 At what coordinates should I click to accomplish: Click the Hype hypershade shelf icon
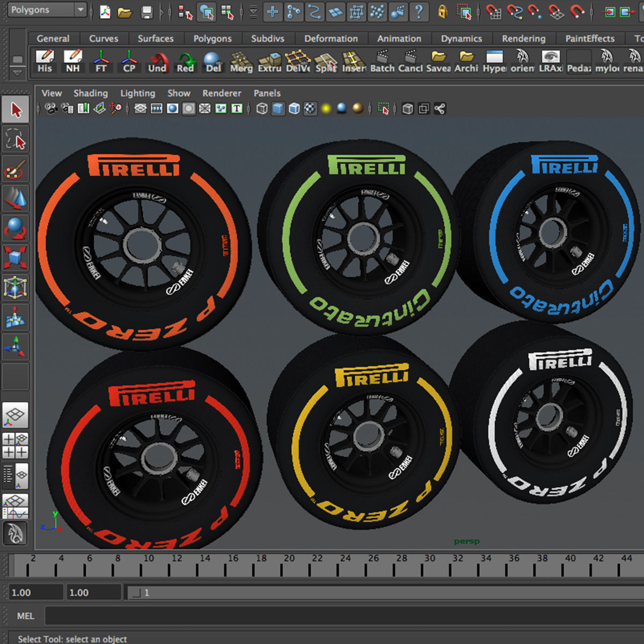pos(494,61)
